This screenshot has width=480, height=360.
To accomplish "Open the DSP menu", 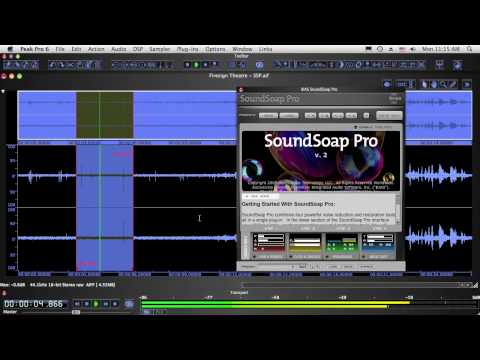I will 138,49.
